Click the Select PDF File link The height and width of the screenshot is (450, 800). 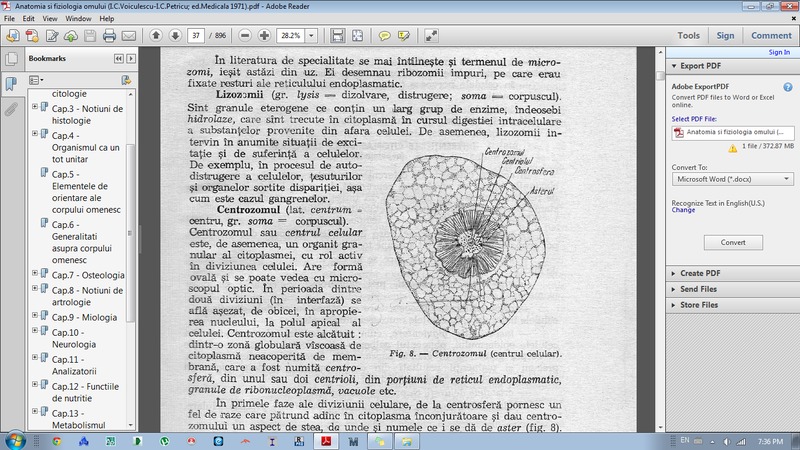694,119
